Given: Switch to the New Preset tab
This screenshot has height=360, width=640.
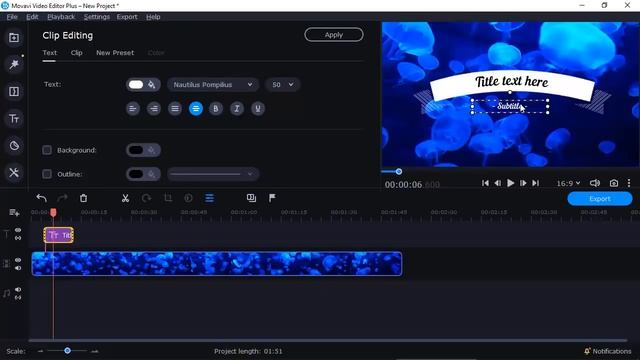Looking at the screenshot, I should coord(115,53).
